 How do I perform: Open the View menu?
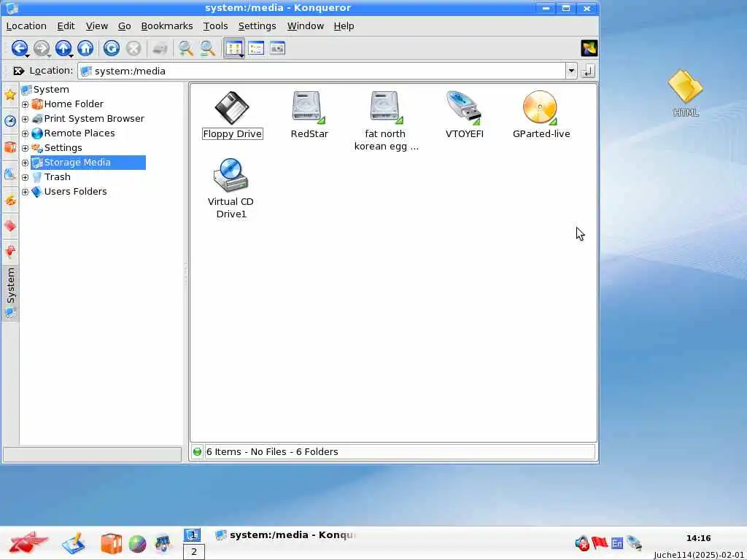(97, 26)
